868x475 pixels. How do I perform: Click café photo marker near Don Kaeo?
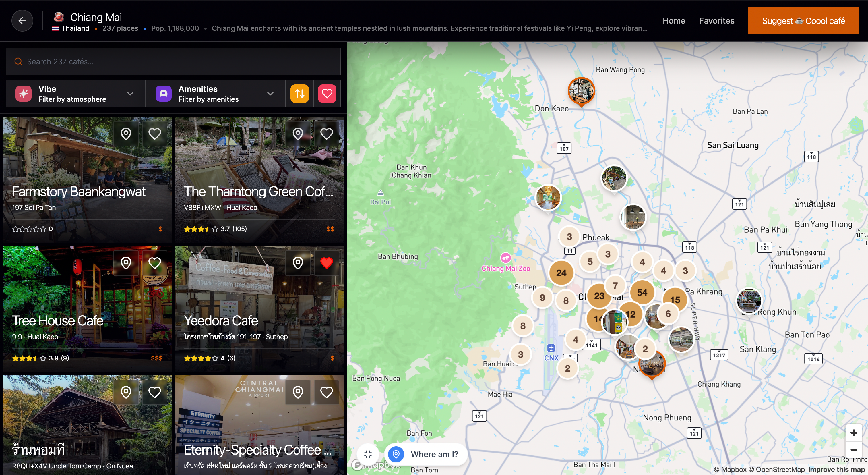click(x=581, y=92)
